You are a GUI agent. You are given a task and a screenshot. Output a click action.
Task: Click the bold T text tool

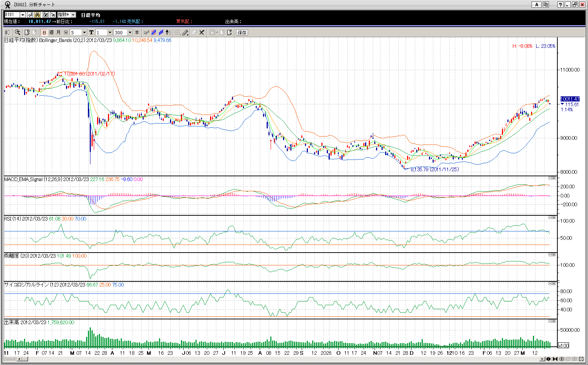pos(91,32)
